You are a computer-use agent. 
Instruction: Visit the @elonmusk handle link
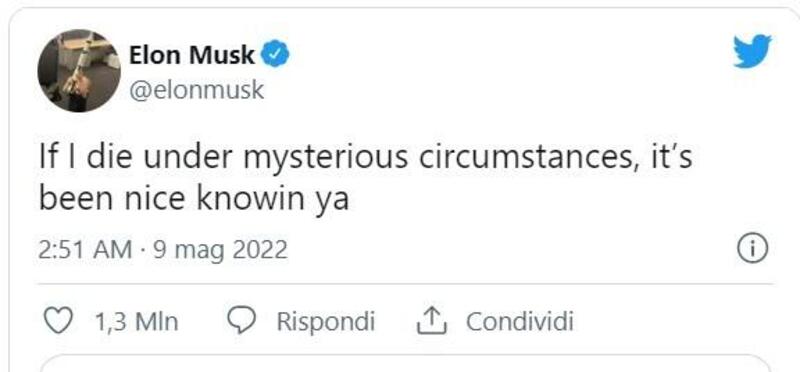click(197, 90)
